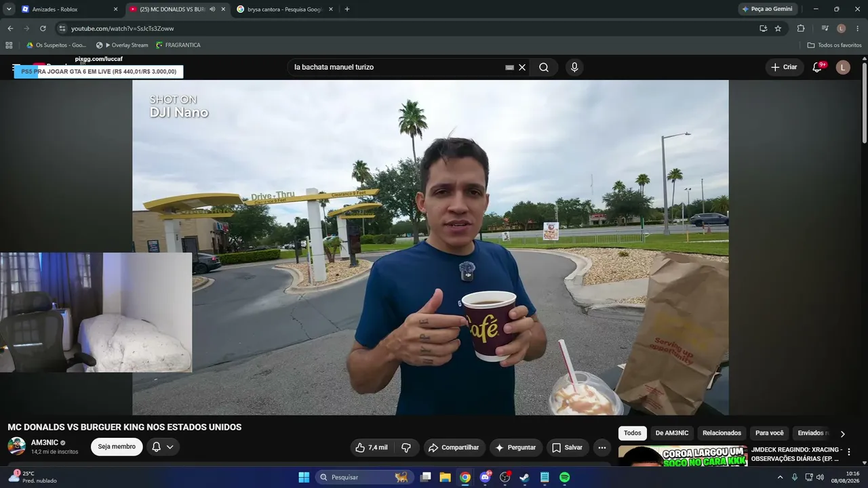The height and width of the screenshot is (488, 868).
Task: Open the AM3NIC channel avatar
Action: pyautogui.click(x=17, y=447)
